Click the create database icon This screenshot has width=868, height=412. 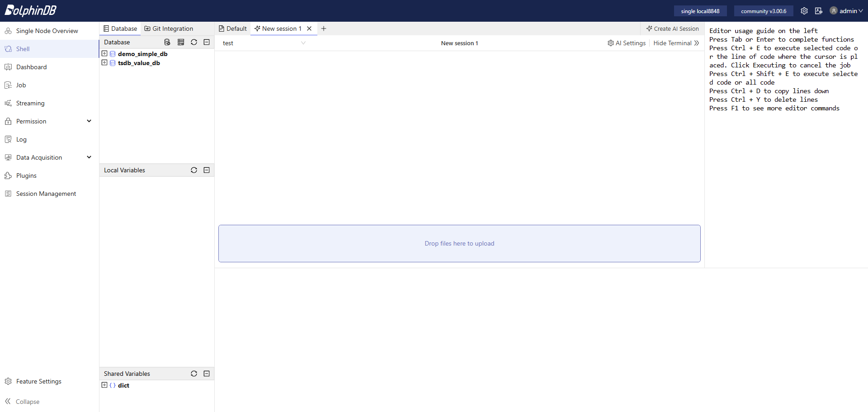pos(167,42)
